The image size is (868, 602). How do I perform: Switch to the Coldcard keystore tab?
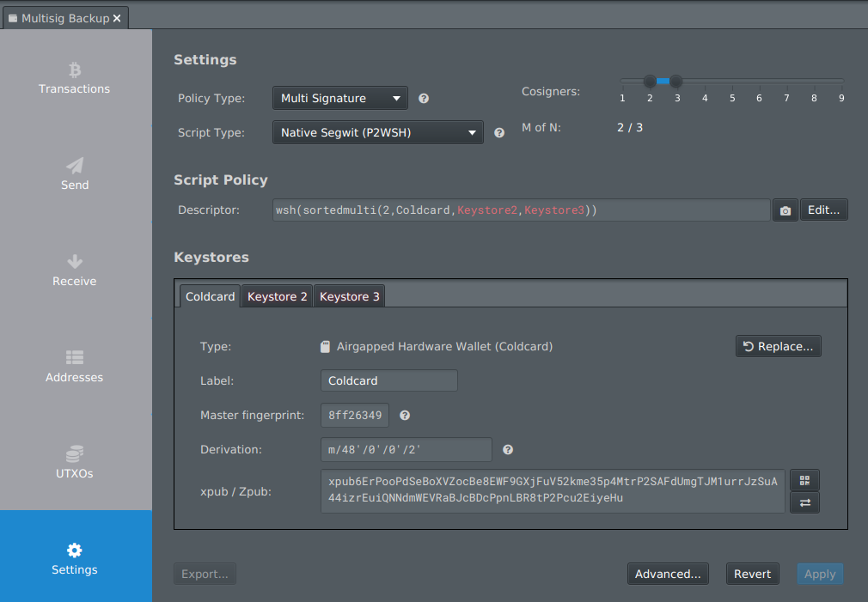tap(210, 296)
